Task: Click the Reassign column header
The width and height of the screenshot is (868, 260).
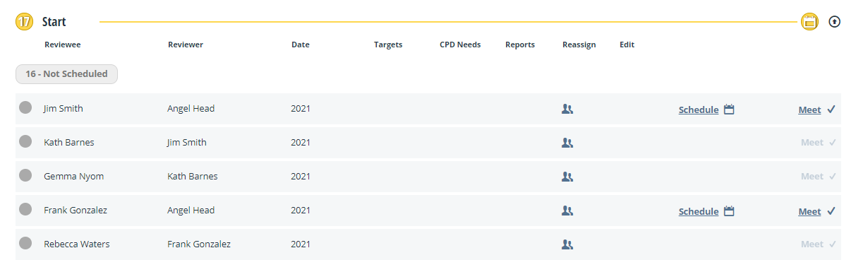Action: pyautogui.click(x=579, y=45)
